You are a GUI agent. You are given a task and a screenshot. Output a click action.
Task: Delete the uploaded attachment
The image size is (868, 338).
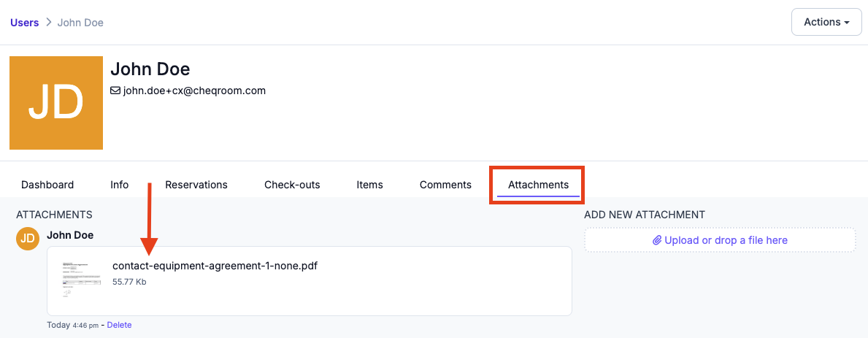coord(119,326)
